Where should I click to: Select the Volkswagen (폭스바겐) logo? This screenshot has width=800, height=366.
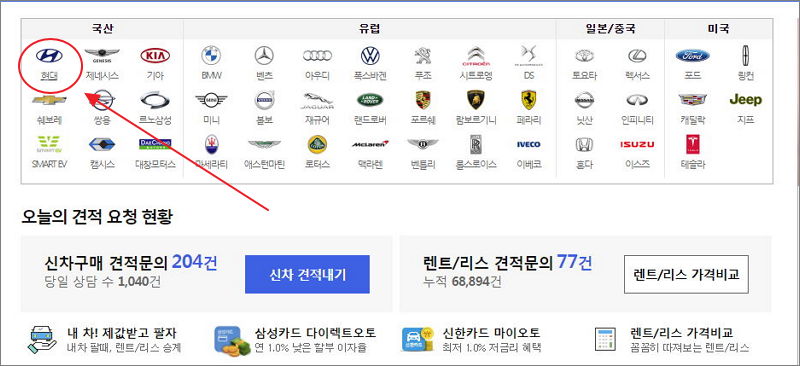[x=370, y=55]
